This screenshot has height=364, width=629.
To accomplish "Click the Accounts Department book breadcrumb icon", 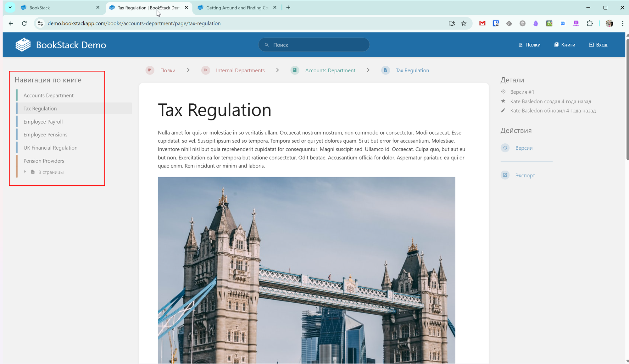I will pos(295,70).
